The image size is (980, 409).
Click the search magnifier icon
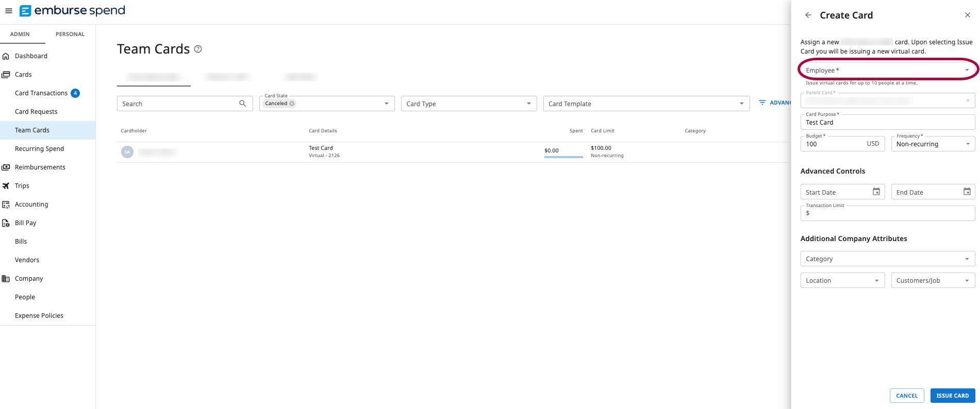[x=243, y=104]
